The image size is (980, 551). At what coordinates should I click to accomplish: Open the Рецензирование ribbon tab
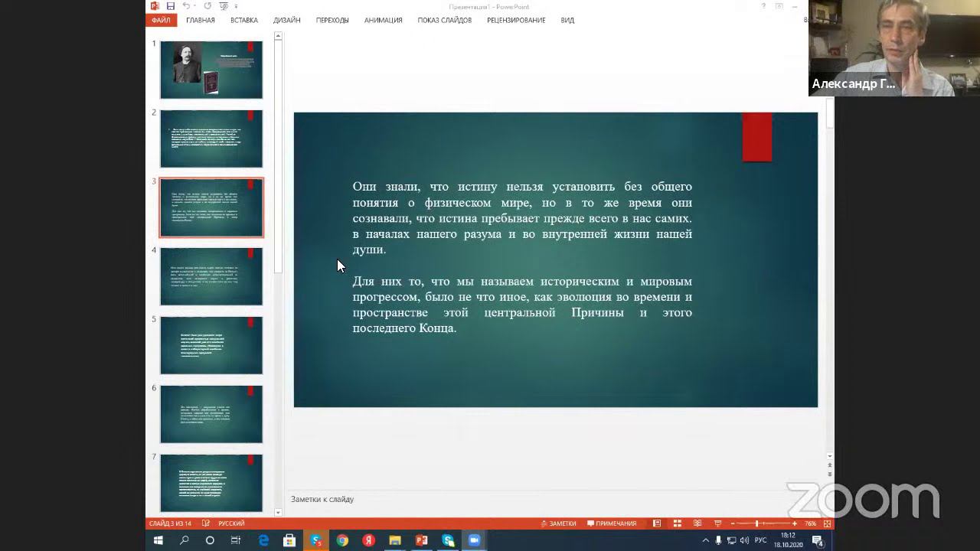coord(516,21)
